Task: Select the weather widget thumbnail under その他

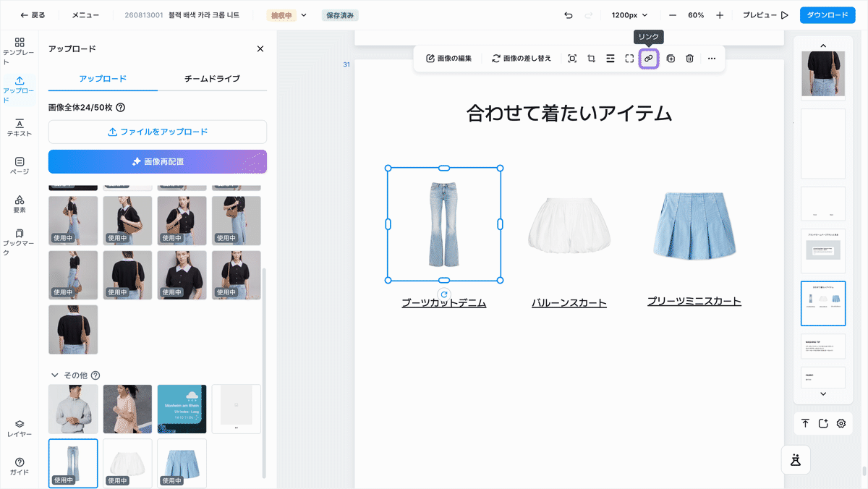Action: 182,409
